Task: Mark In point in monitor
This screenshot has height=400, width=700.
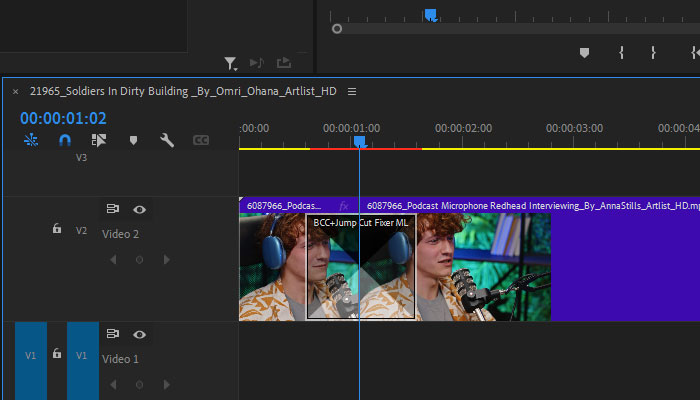Action: [621, 53]
